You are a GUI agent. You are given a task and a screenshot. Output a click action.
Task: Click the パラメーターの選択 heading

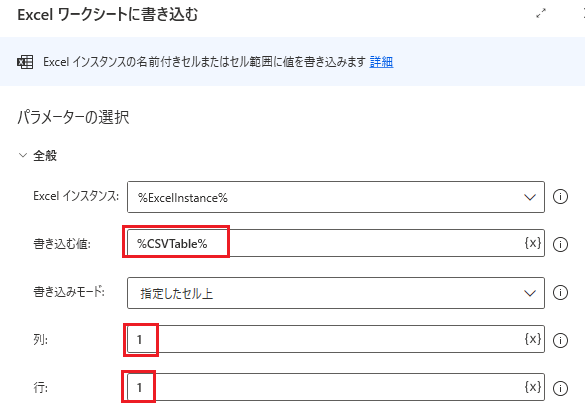[73, 117]
